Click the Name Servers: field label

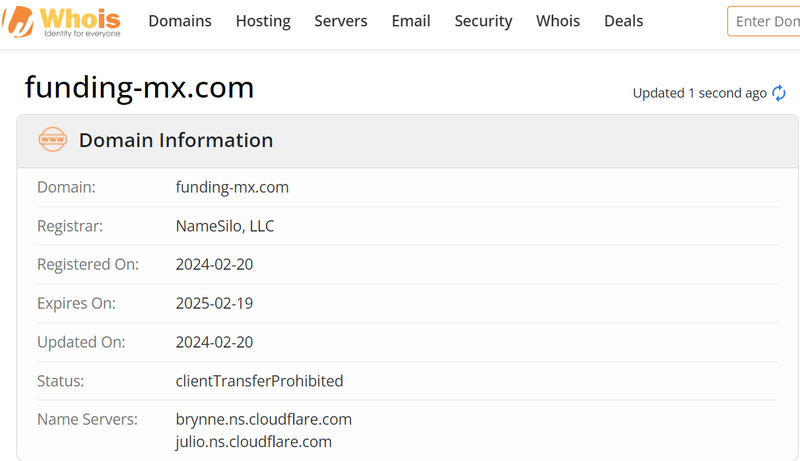point(87,419)
